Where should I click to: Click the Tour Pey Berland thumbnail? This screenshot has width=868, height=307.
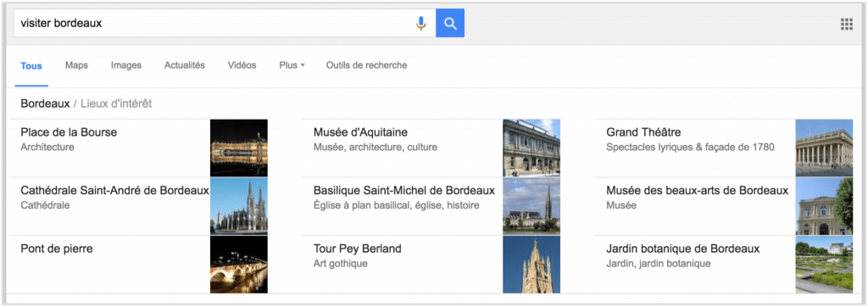tap(531, 265)
